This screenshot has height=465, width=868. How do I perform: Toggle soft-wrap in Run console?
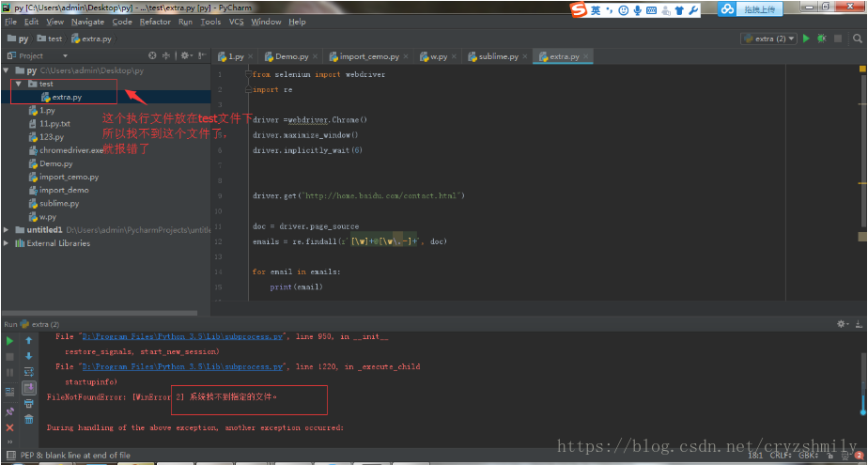click(x=29, y=372)
